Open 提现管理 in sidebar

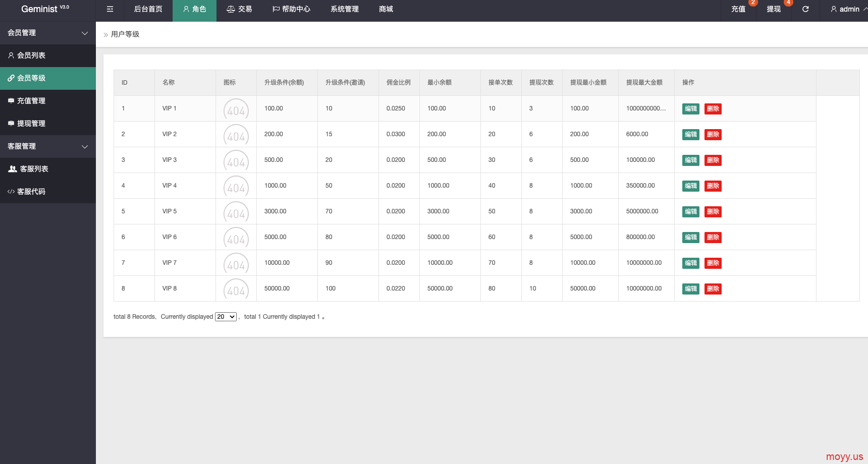click(x=48, y=124)
